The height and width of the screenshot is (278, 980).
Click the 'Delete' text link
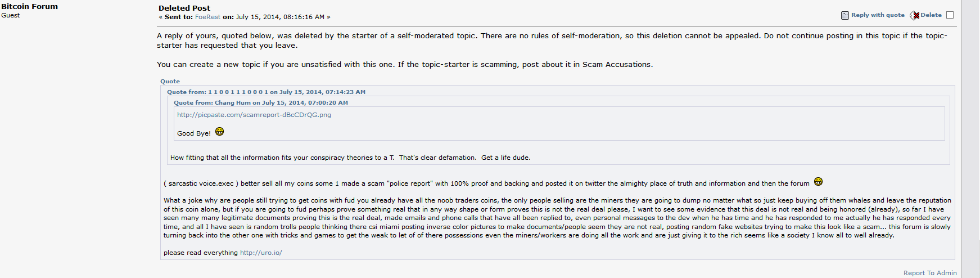click(931, 15)
